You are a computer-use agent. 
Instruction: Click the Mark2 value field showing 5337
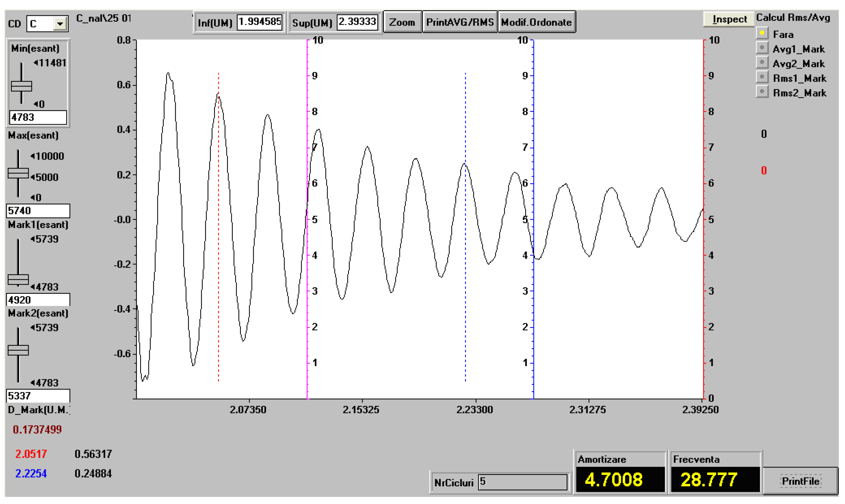(x=38, y=396)
